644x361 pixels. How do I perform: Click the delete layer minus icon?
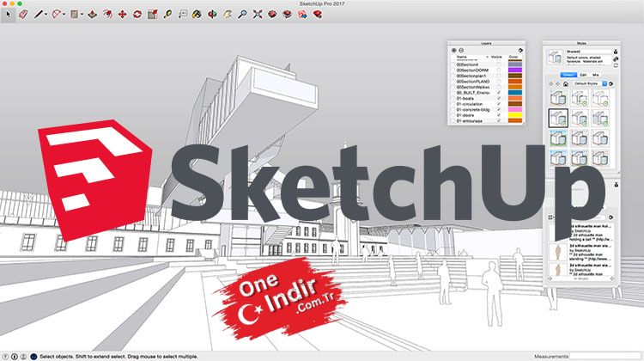click(x=461, y=50)
